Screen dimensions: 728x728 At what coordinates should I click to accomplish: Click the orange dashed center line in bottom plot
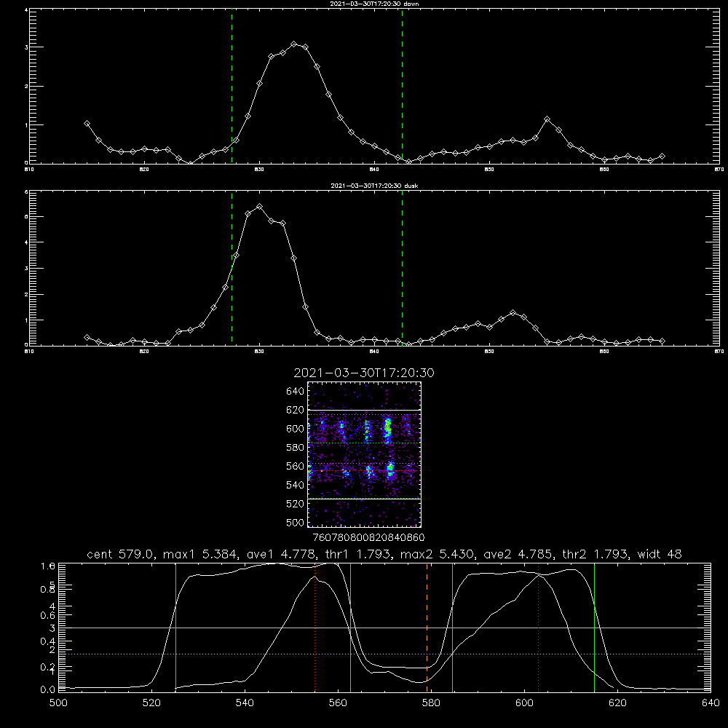coord(427,627)
